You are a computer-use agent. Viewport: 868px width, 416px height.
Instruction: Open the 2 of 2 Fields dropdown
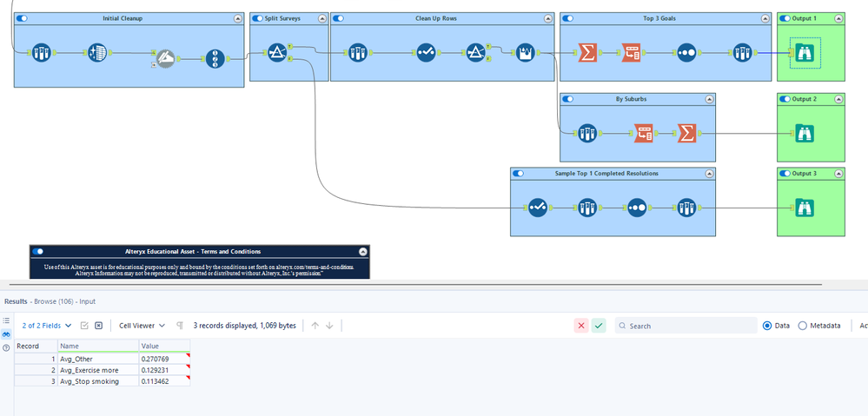(x=47, y=326)
